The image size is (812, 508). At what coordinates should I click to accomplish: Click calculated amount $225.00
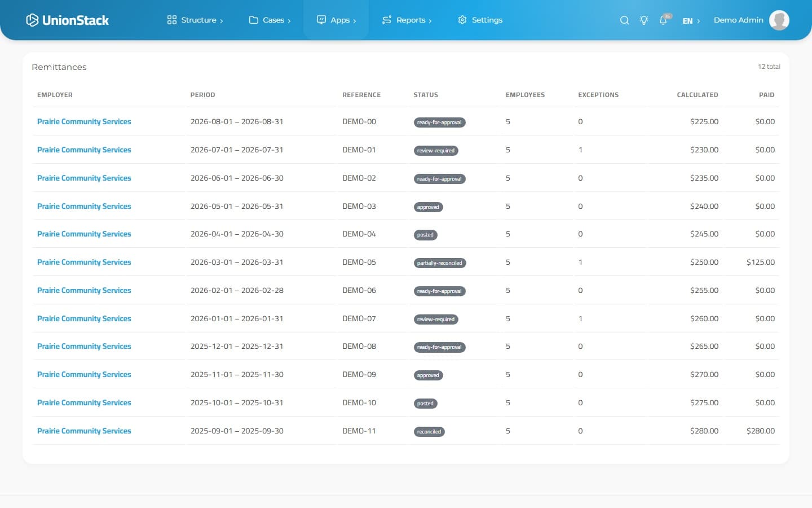(x=704, y=121)
